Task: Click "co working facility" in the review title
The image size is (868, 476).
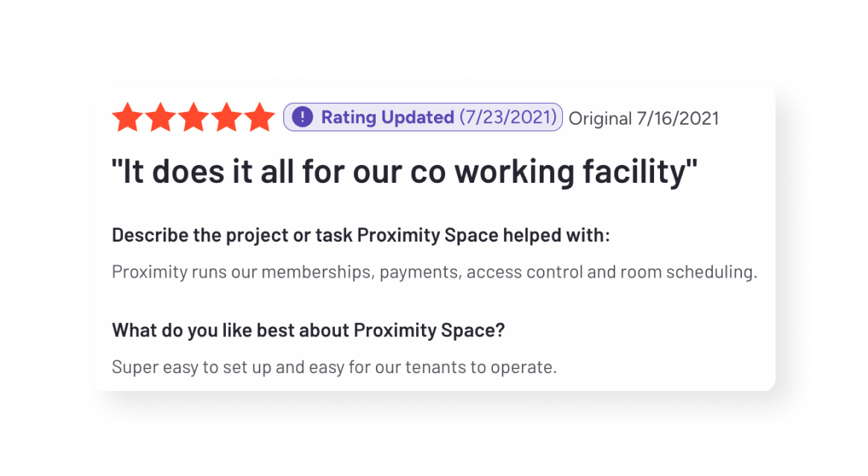Action: click(x=553, y=172)
